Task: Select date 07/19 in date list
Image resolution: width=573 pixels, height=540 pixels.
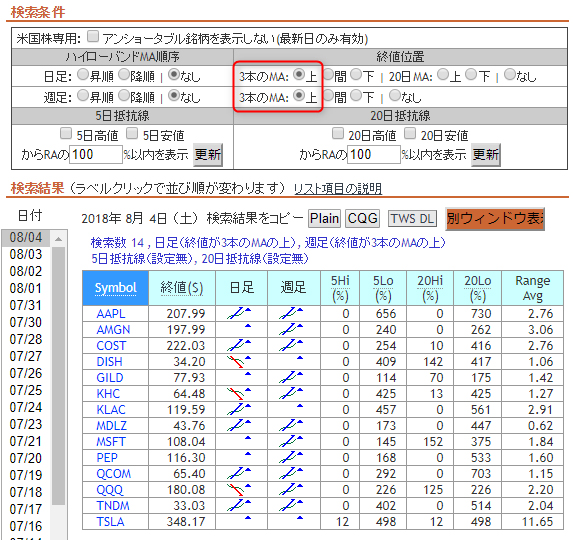Action: tap(26, 475)
